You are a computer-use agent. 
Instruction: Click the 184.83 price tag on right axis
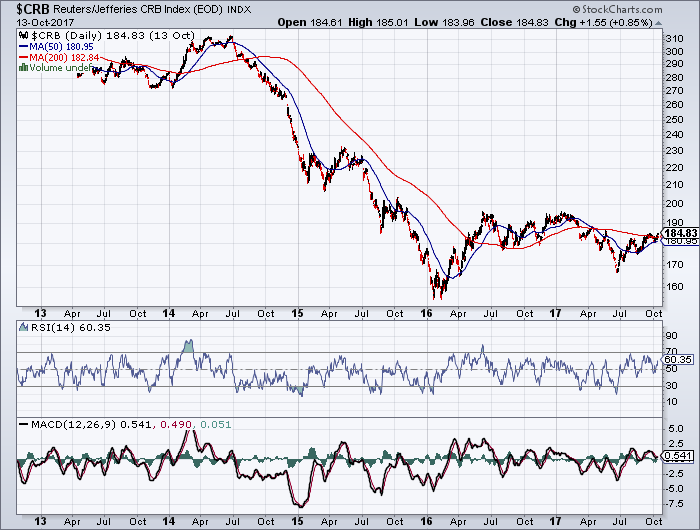[681, 233]
